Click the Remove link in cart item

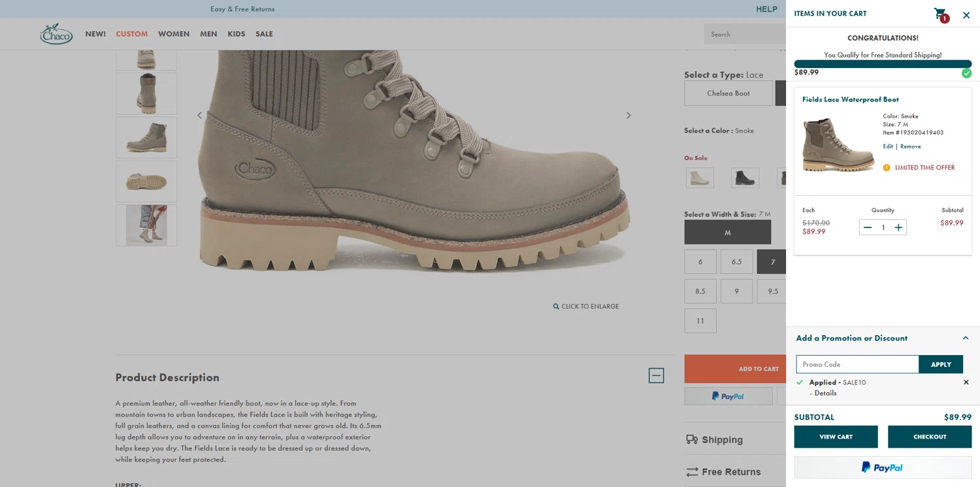911,146
